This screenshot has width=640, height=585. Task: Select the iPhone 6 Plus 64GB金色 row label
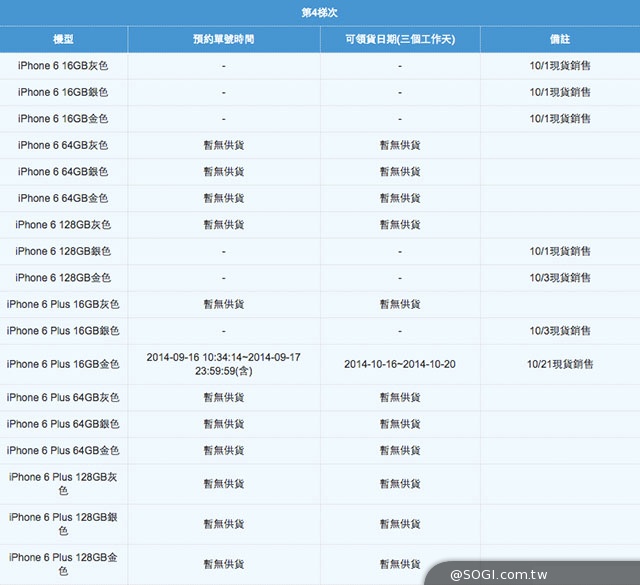[63, 451]
